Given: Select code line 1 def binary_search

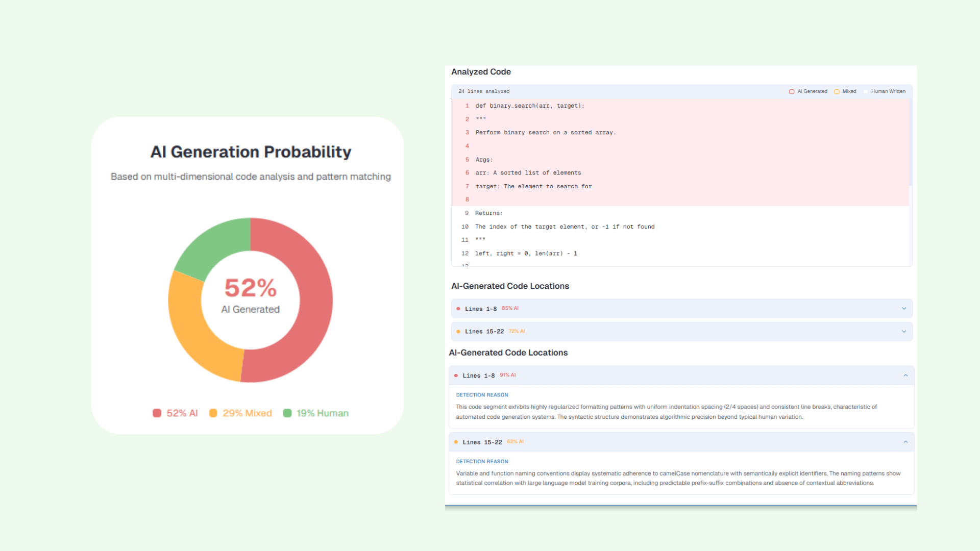Looking at the screenshot, I should 529,106.
